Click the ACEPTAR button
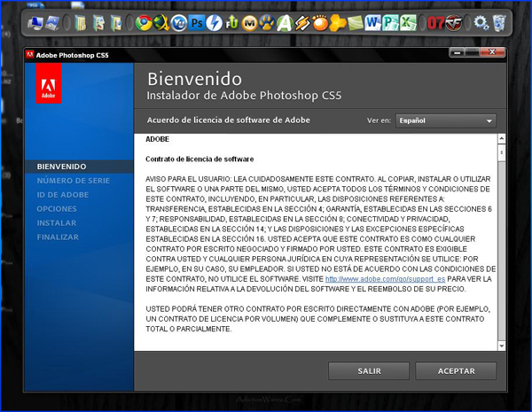This screenshot has width=532, height=412. click(x=456, y=371)
